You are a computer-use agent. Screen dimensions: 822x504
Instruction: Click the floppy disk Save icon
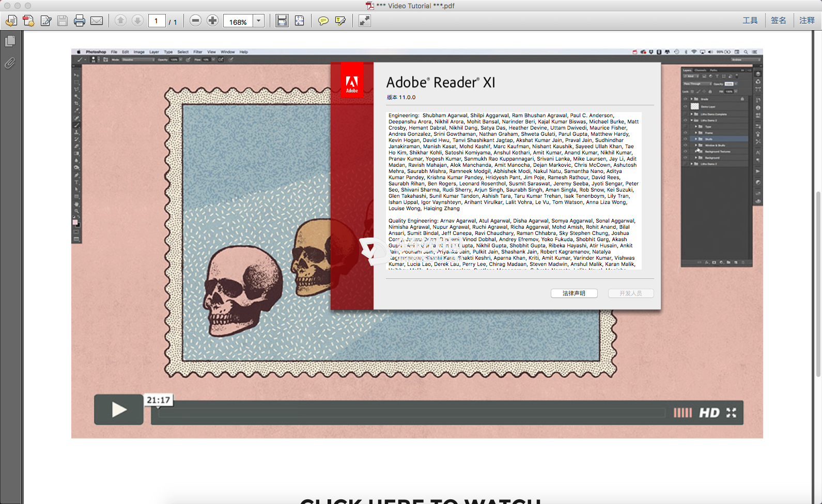[63, 21]
